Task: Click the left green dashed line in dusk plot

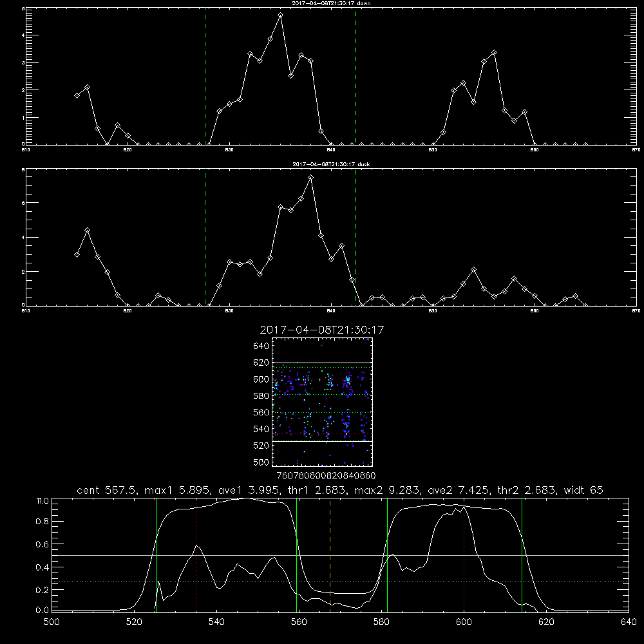Action: 205,237
